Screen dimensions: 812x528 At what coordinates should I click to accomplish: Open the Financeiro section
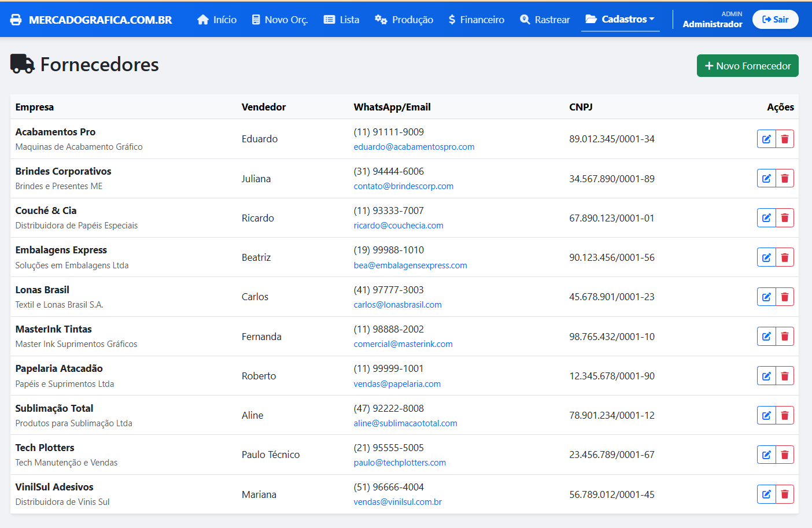click(x=476, y=20)
